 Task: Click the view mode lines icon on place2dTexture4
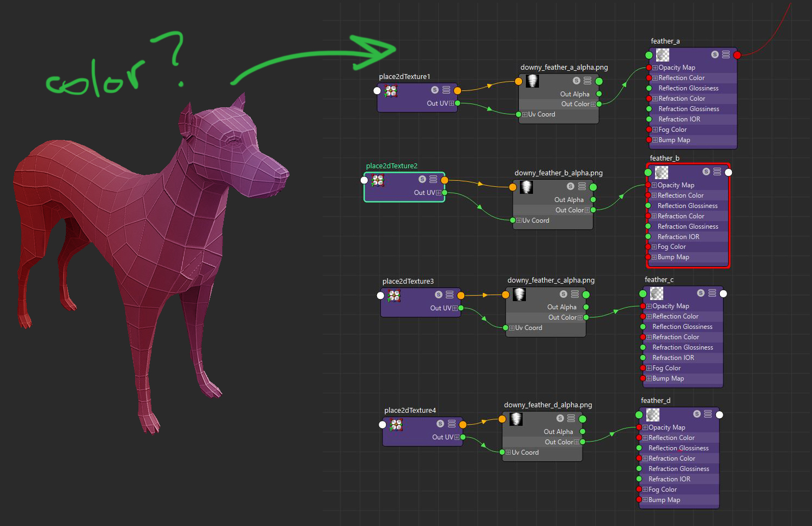(452, 424)
